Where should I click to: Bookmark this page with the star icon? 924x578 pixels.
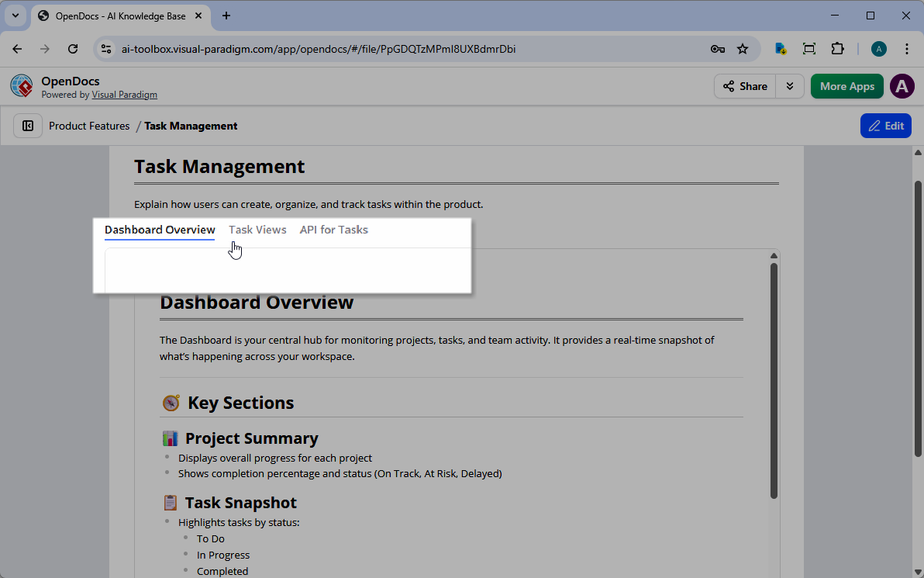point(743,48)
